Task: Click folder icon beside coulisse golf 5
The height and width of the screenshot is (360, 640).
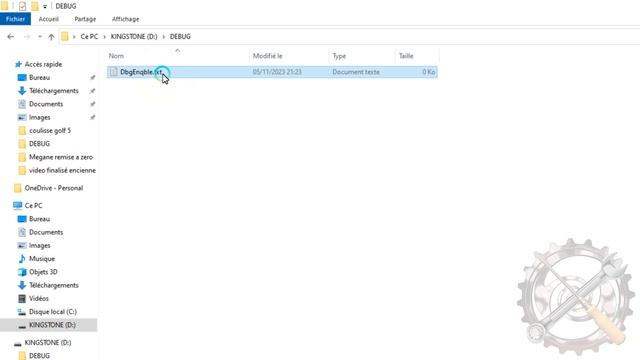Action: (22, 131)
